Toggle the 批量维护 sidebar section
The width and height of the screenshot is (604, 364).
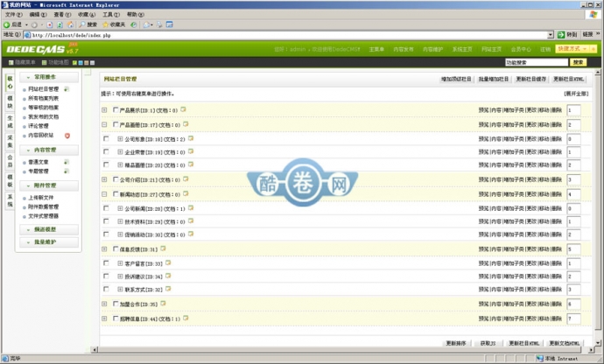pos(49,241)
